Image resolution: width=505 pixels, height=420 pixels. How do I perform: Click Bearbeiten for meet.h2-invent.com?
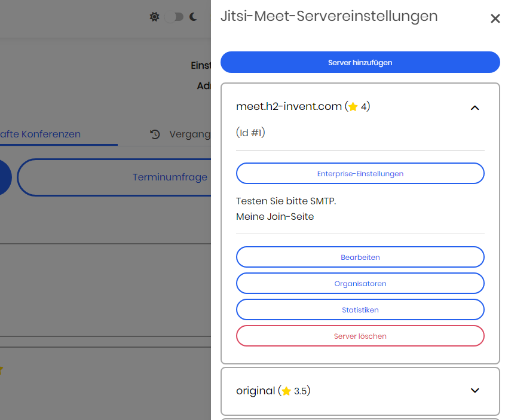[360, 257]
